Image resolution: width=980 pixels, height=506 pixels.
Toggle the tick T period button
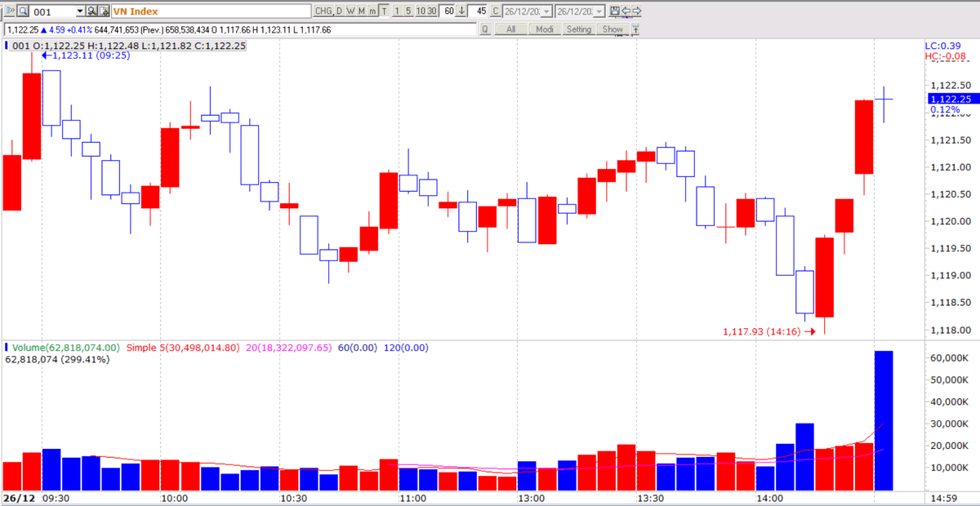click(x=383, y=11)
